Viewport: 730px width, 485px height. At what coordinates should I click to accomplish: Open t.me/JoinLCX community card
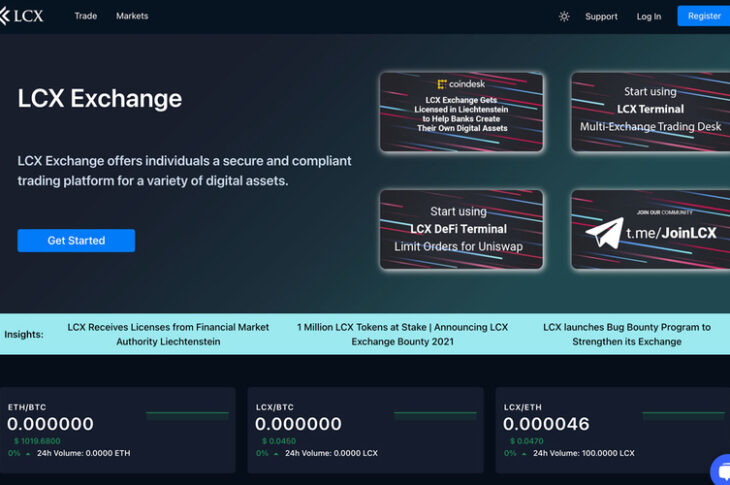tap(650, 229)
